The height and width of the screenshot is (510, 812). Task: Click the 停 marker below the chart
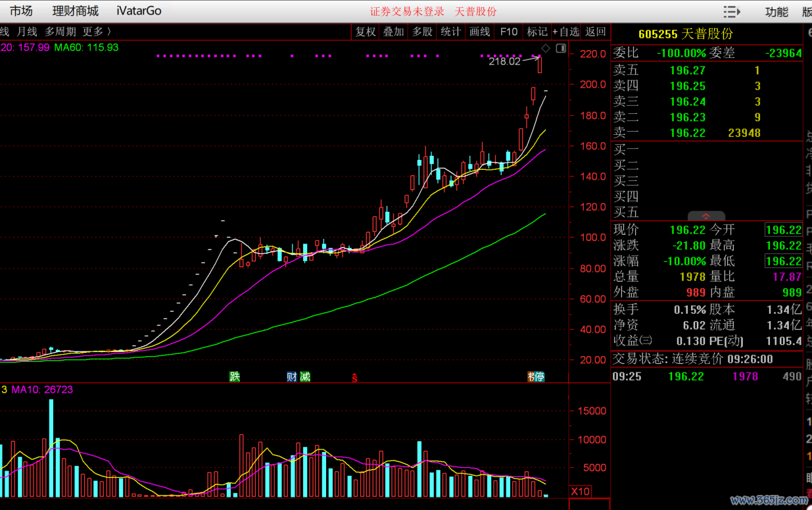[x=539, y=377]
